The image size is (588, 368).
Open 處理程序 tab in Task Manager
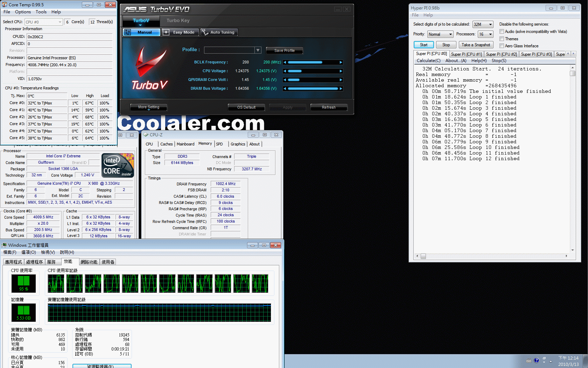34,262
